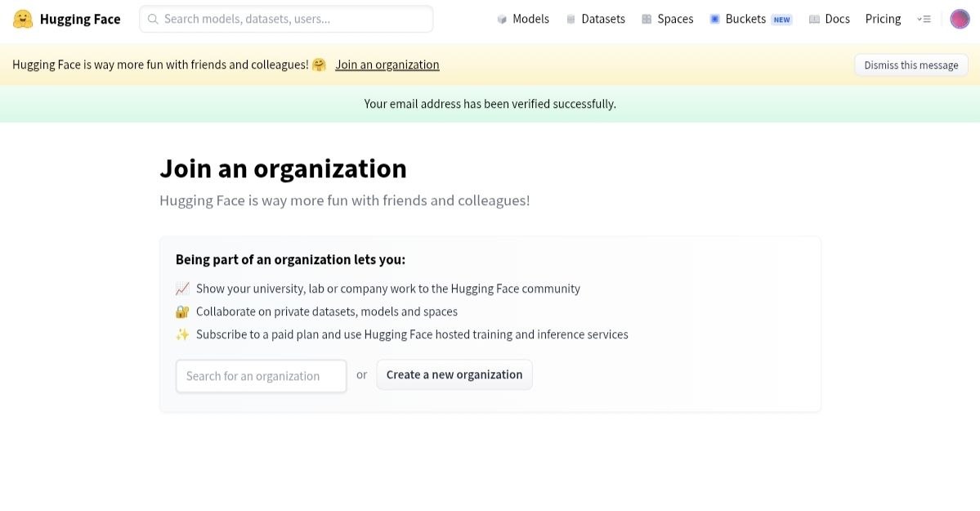Click the Hugging Face emoji logo

pos(23,19)
